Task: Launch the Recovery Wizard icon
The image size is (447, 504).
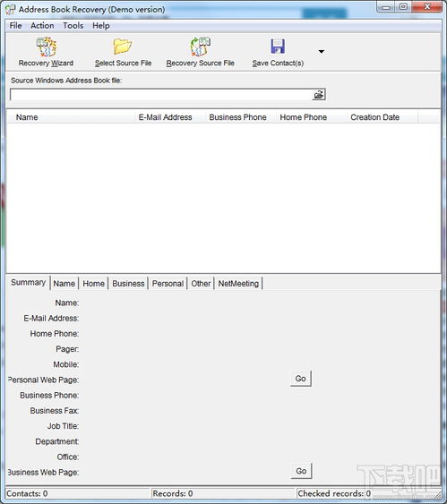Action: (x=47, y=47)
